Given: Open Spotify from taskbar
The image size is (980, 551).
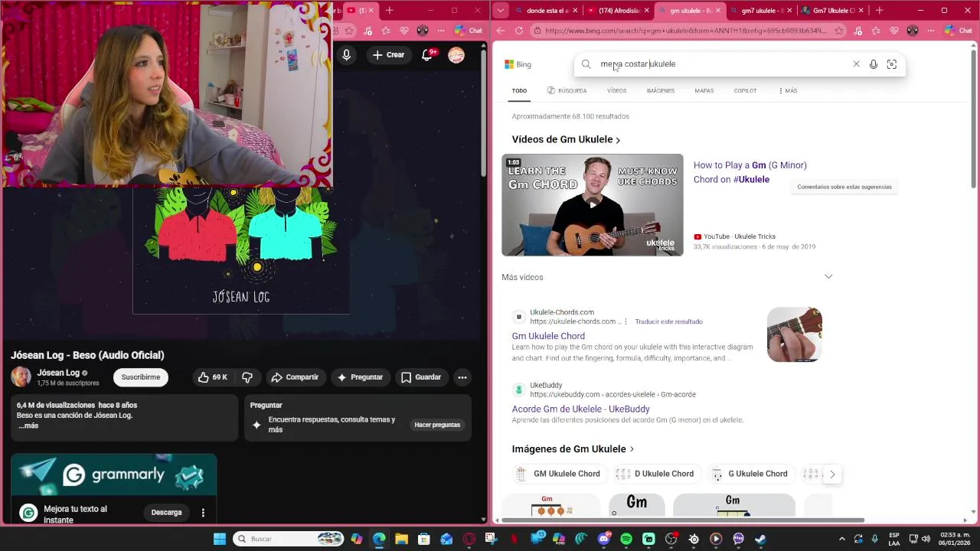Looking at the screenshot, I should (626, 539).
